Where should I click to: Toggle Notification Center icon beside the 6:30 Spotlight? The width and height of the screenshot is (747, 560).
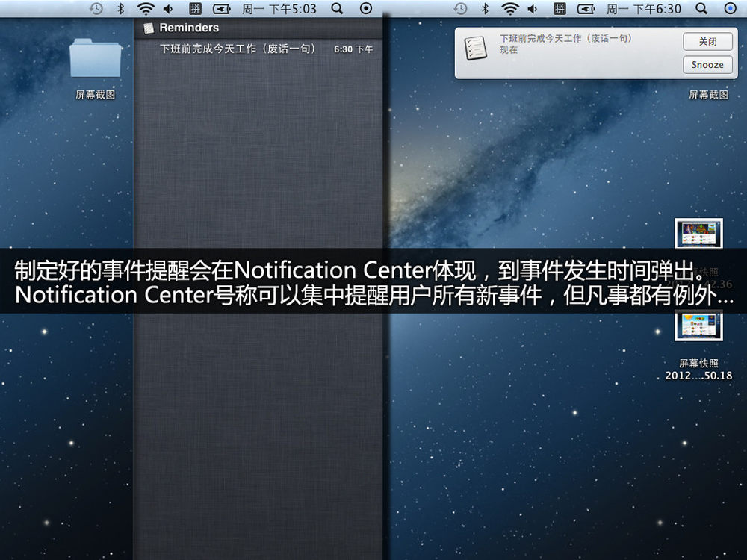click(731, 8)
